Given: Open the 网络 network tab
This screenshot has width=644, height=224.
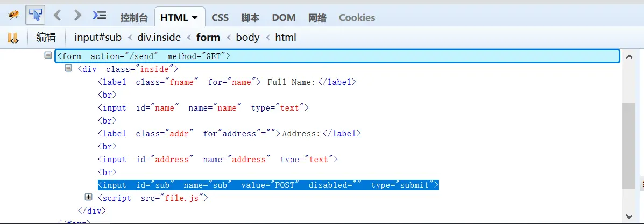Looking at the screenshot, I should pos(317,18).
